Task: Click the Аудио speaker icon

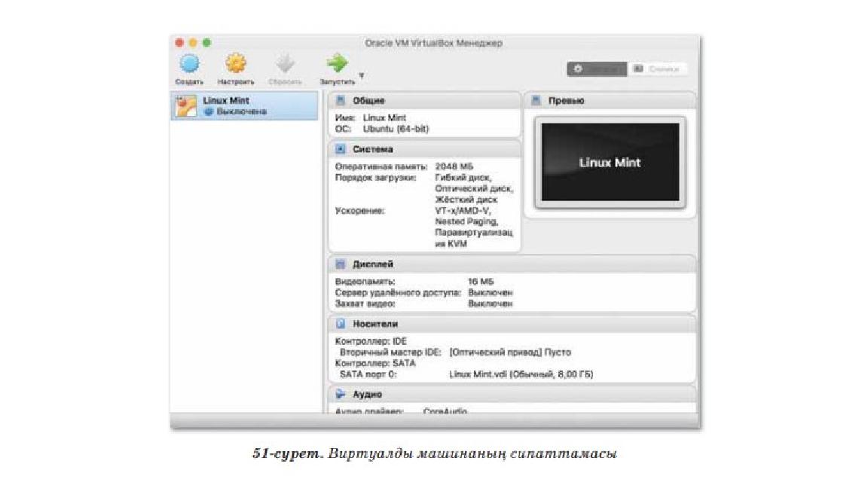Action: pyautogui.click(x=341, y=394)
